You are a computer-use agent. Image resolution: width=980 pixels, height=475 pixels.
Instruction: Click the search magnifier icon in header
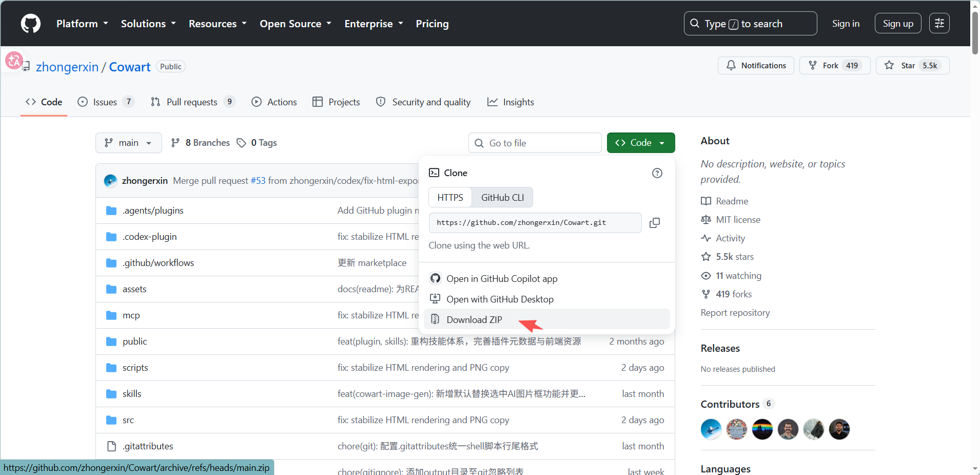695,24
